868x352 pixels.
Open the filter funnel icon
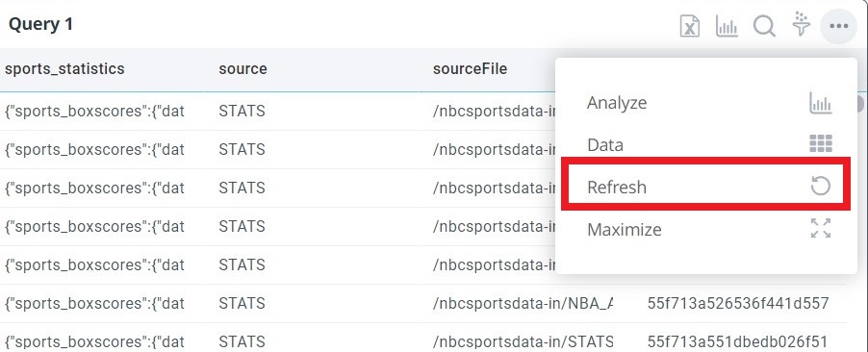pyautogui.click(x=801, y=24)
